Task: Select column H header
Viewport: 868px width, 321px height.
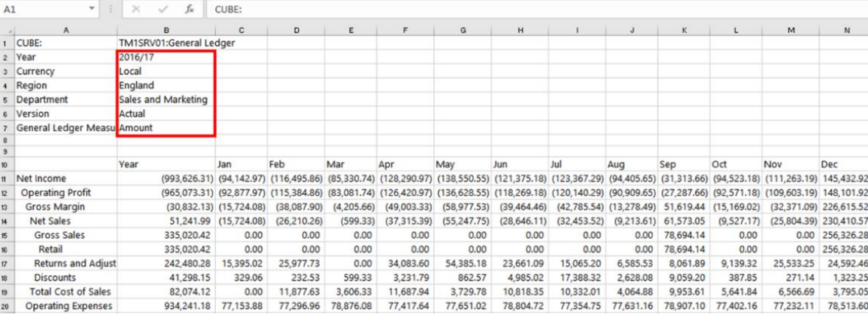Action: point(520,31)
